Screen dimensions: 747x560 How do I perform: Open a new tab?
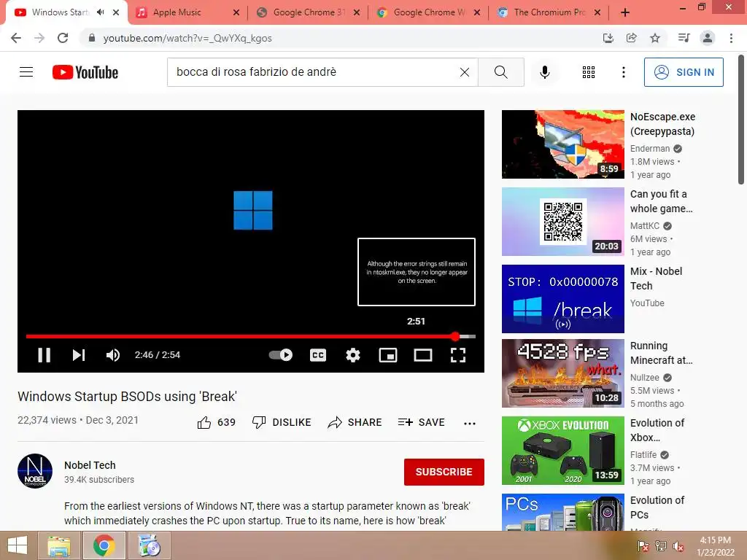[x=625, y=12]
